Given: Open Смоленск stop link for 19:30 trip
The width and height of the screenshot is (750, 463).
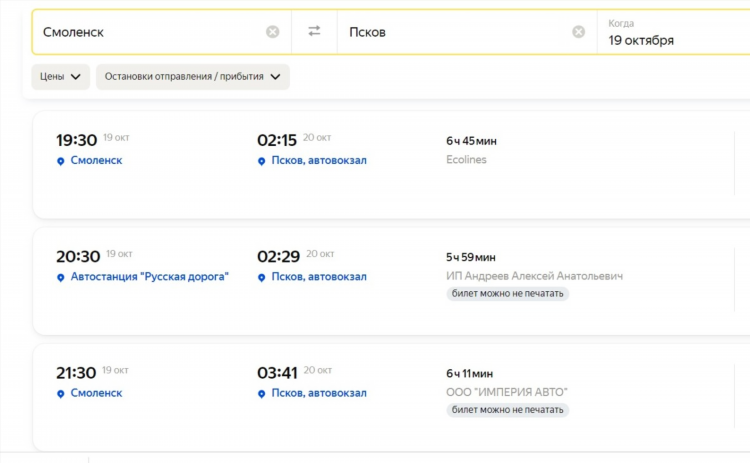Looking at the screenshot, I should [x=96, y=160].
